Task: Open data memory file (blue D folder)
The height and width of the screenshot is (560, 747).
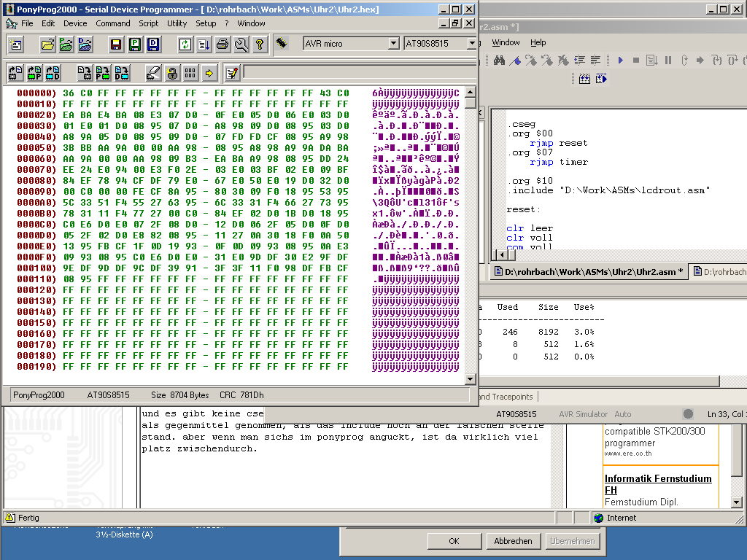Action: [x=85, y=44]
